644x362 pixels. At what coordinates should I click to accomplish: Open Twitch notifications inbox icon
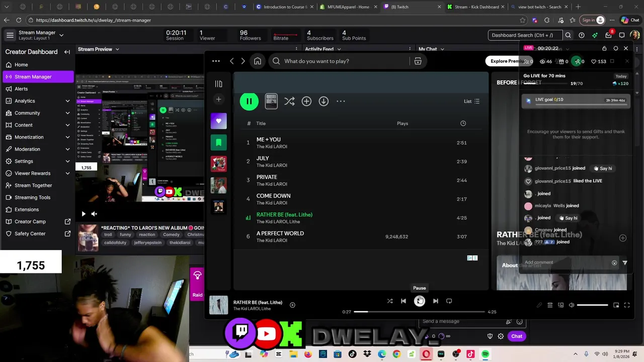(609, 35)
